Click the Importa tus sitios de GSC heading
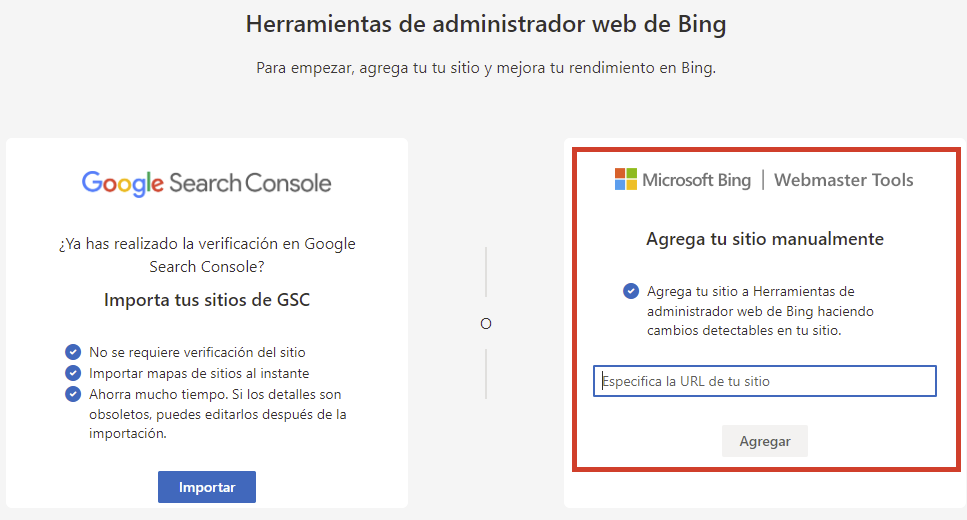Image resolution: width=967 pixels, height=520 pixels. coord(207,300)
